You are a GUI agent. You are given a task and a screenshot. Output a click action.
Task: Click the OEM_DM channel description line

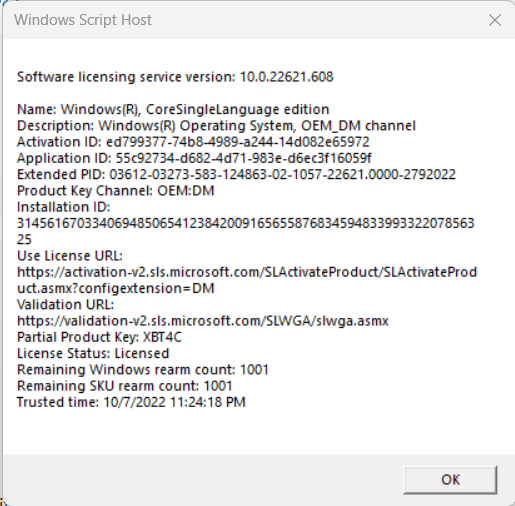(216, 126)
